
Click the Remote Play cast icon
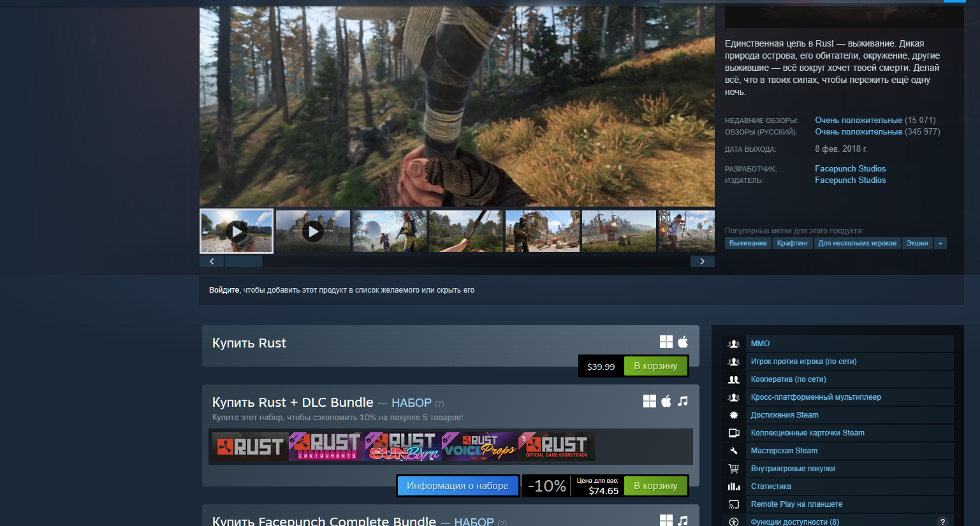pyautogui.click(x=734, y=504)
